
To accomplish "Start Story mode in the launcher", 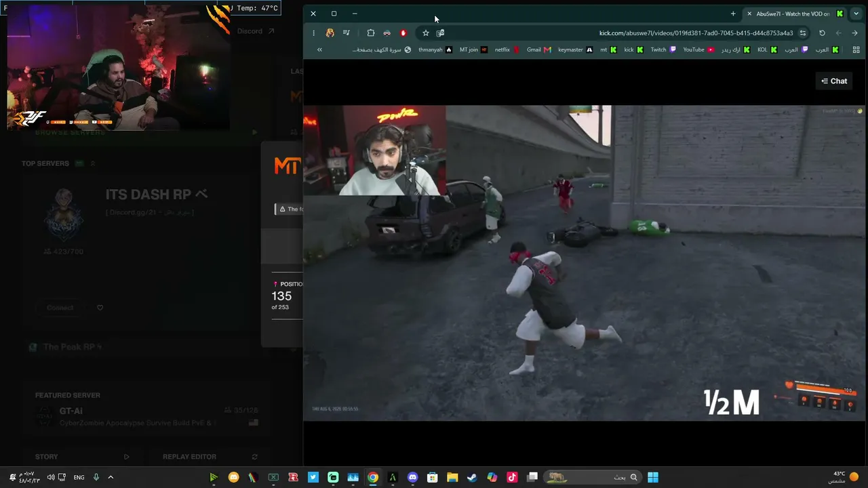I will [82, 457].
